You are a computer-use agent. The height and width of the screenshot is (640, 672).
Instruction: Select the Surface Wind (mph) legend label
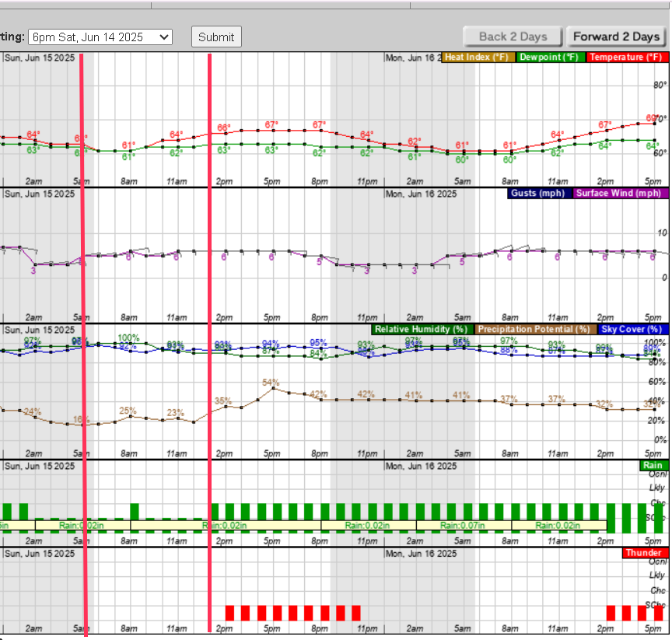click(x=620, y=194)
